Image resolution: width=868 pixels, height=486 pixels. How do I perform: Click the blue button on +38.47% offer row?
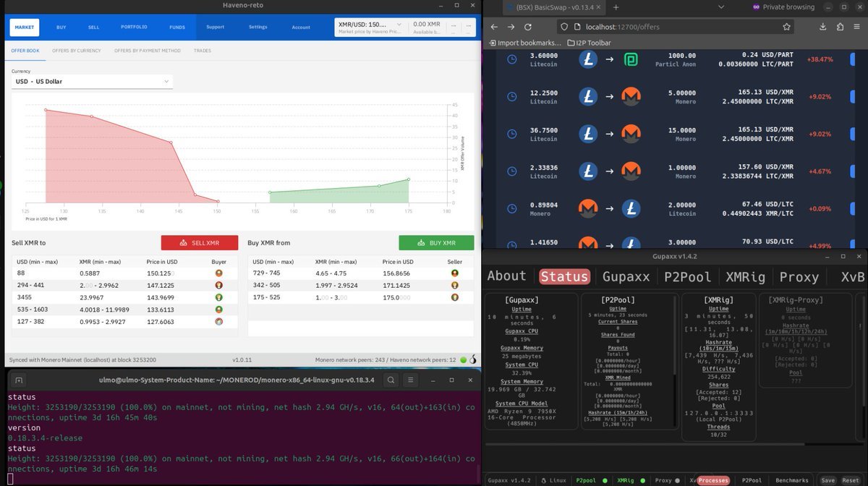851,59
